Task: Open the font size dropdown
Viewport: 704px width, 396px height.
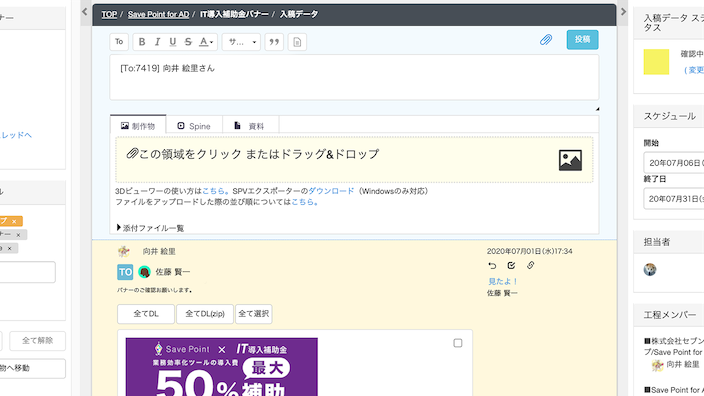Action: click(x=242, y=42)
